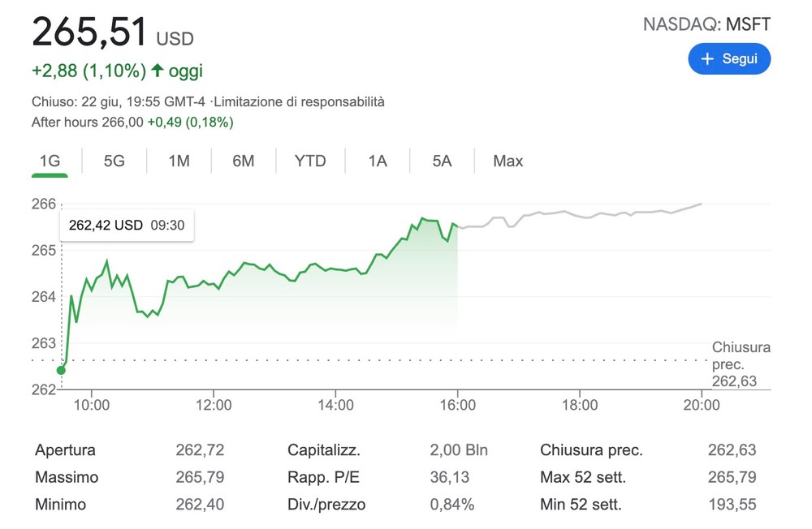Select the 1G time range tab

(x=50, y=161)
